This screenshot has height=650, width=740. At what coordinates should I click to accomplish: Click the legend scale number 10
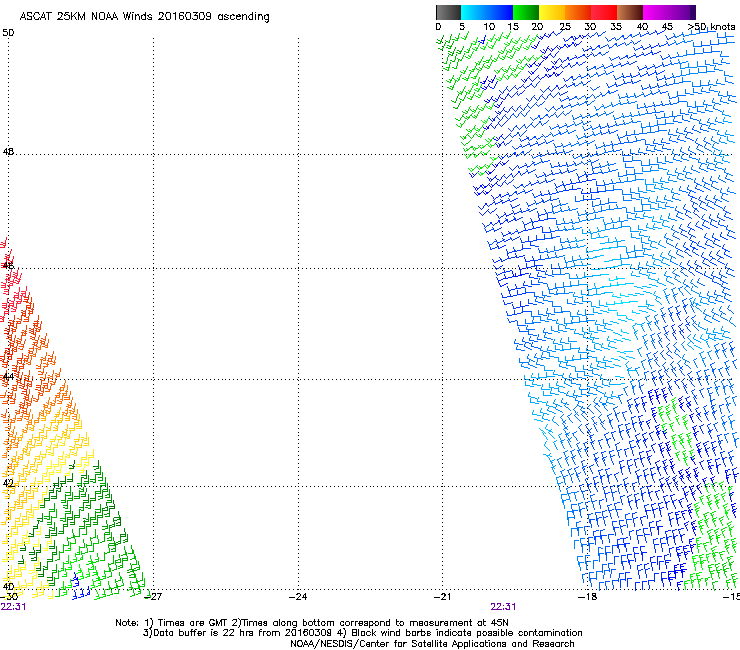(x=489, y=27)
